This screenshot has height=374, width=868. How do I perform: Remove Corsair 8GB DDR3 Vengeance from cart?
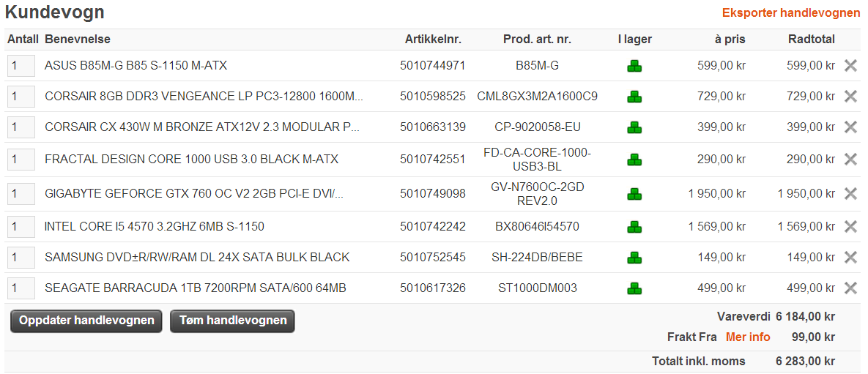pos(850,97)
